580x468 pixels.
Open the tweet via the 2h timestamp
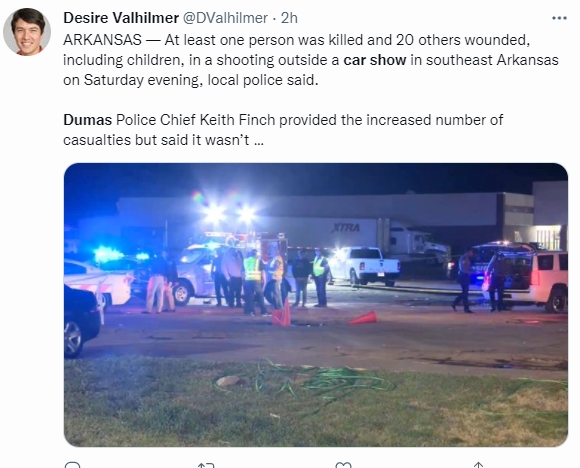pos(289,18)
